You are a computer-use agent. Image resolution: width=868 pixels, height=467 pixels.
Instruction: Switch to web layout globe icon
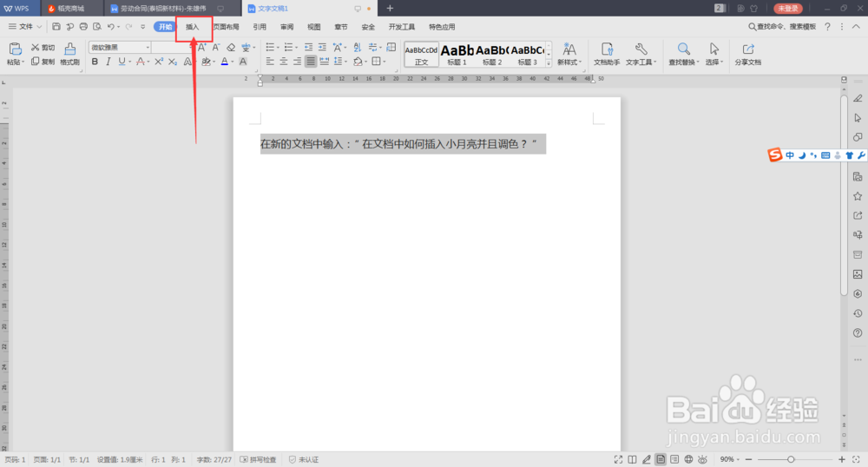tap(688, 459)
